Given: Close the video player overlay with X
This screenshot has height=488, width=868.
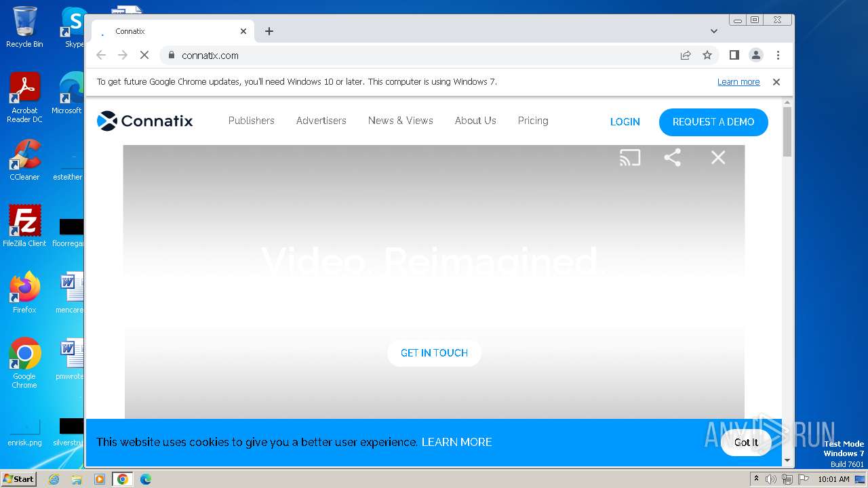Looking at the screenshot, I should 718,158.
